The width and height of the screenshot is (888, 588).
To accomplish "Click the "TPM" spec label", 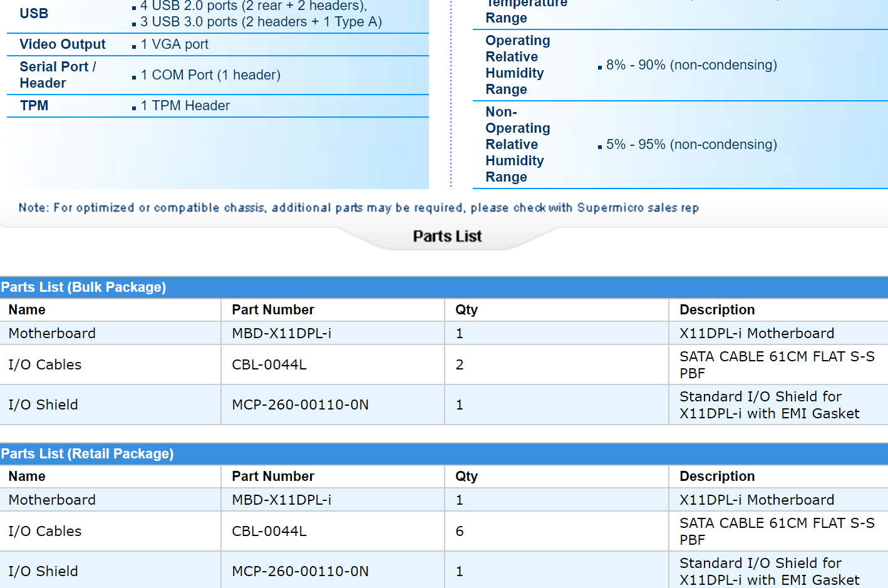I will [x=34, y=106].
